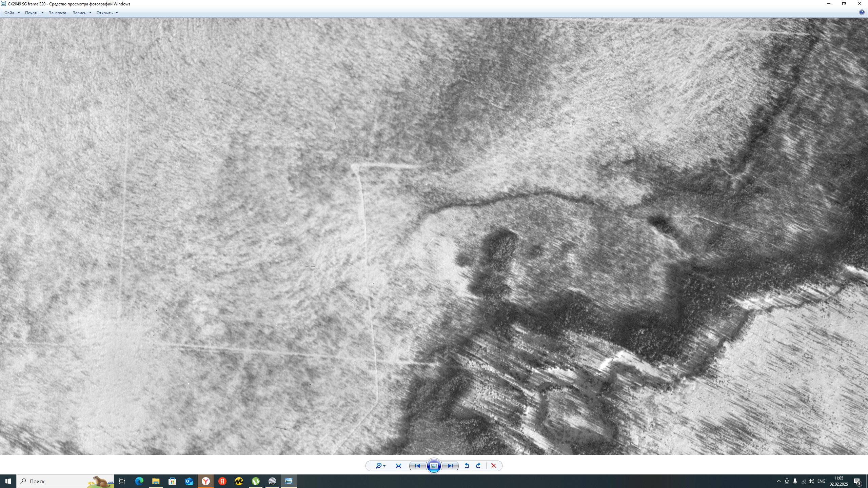Viewport: 868px width, 488px height.
Task: Expand the Файл dropdown arrow
Action: point(19,13)
